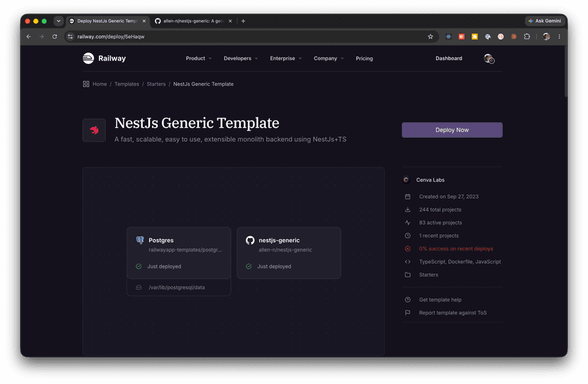Click the flag icon beside Report template
Viewport: 588px width, 384px height.
tap(408, 312)
